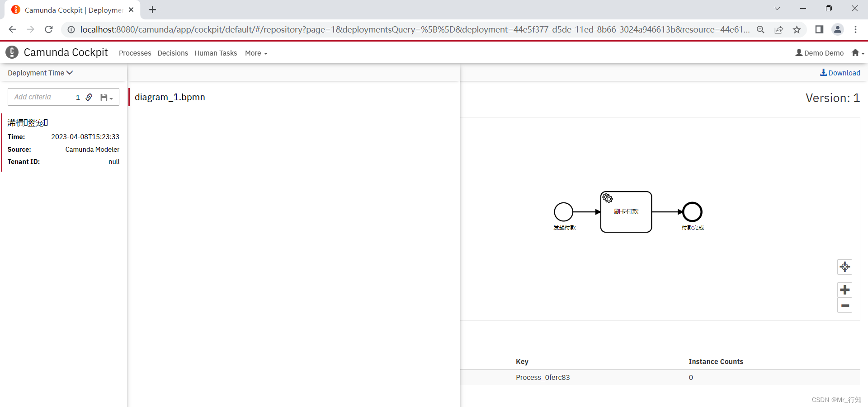Open the tab search chevron
The width and height of the screenshot is (868, 407).
pos(777,9)
